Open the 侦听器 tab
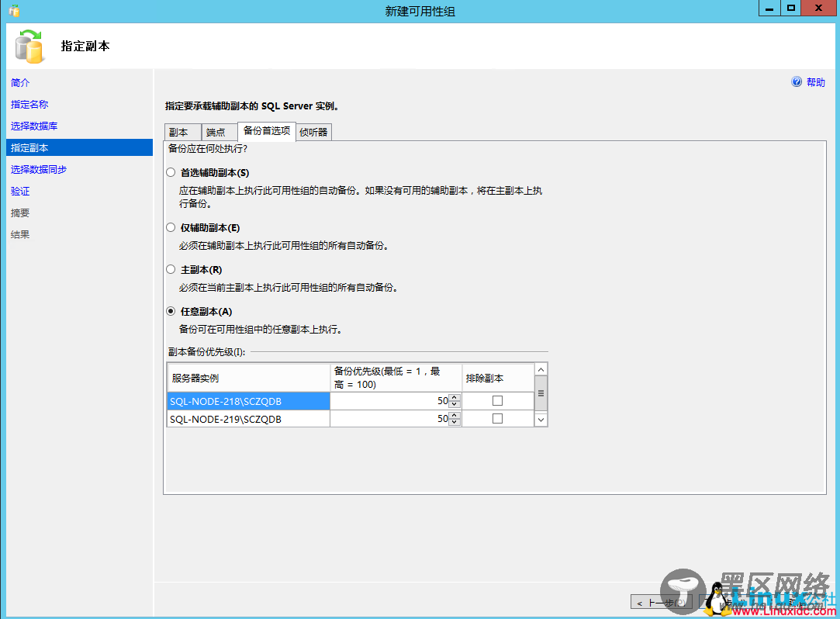Image resolution: width=840 pixels, height=619 pixels. pos(314,133)
